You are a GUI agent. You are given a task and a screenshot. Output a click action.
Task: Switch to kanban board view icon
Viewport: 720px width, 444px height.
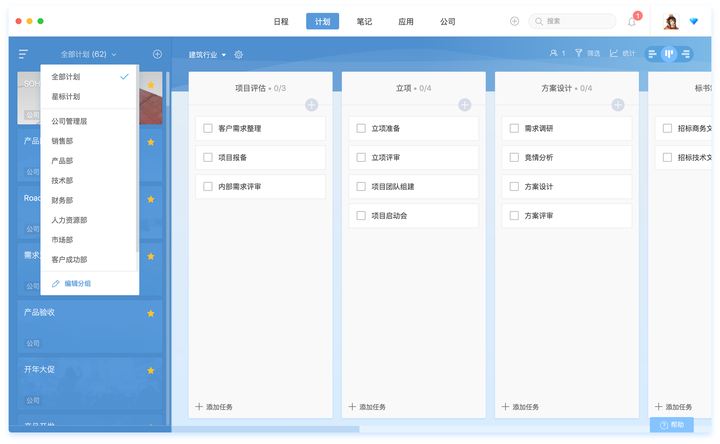(x=669, y=54)
